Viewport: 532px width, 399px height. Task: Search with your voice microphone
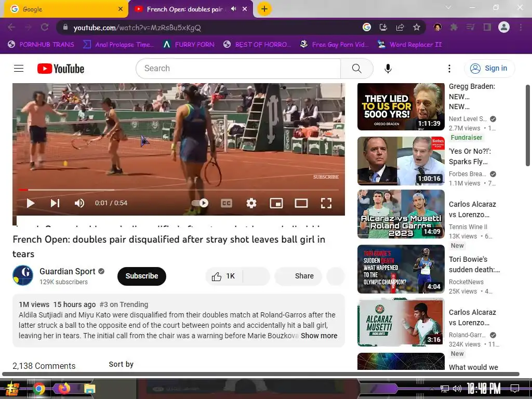point(388,69)
